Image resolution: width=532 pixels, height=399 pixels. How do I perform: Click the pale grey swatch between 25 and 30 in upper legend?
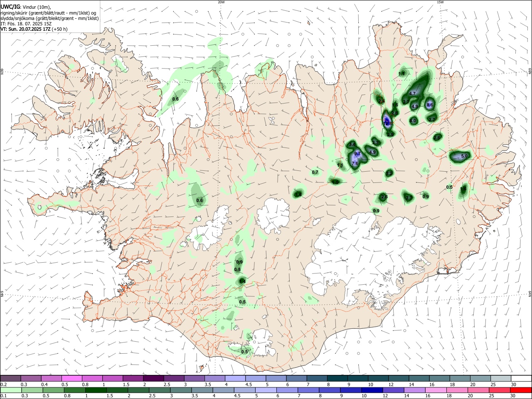tap(501, 378)
